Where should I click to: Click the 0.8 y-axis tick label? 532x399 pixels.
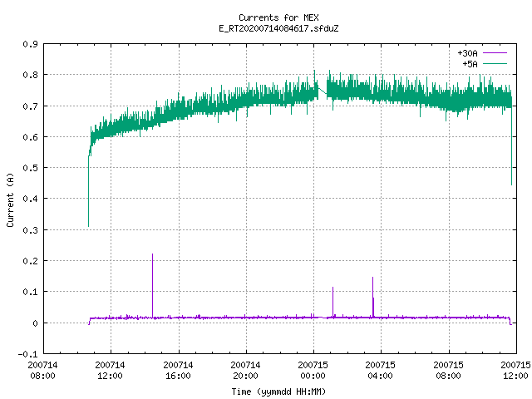[x=30, y=75]
